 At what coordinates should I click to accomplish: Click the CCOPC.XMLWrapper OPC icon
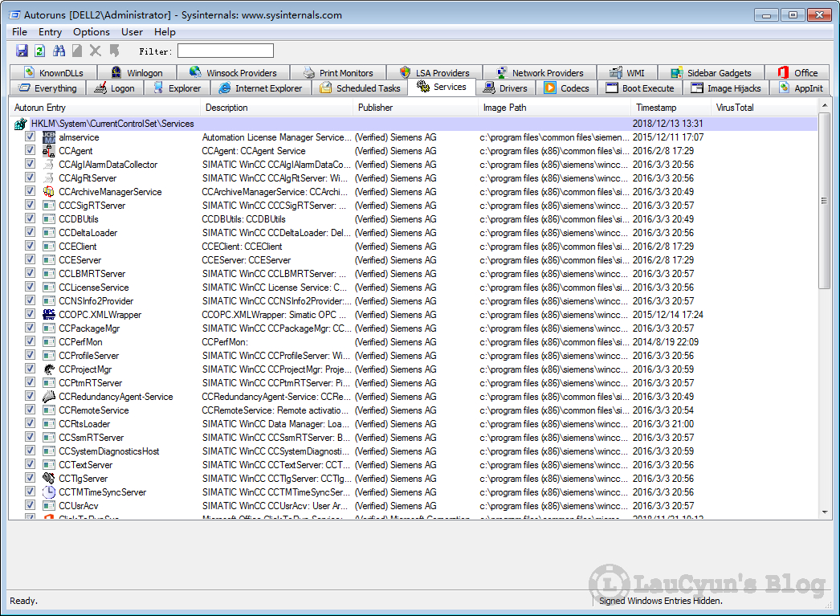pyautogui.click(x=49, y=315)
